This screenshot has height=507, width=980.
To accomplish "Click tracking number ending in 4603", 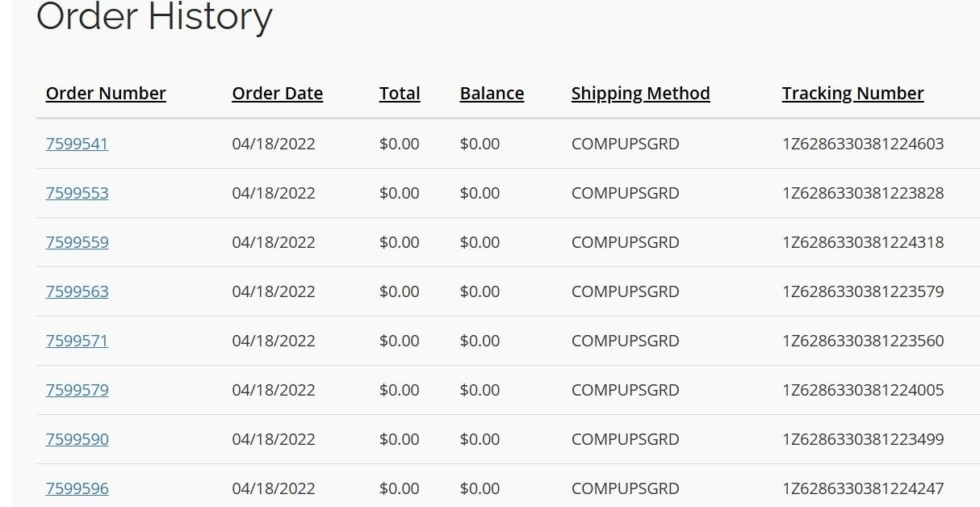I will pos(862,144).
